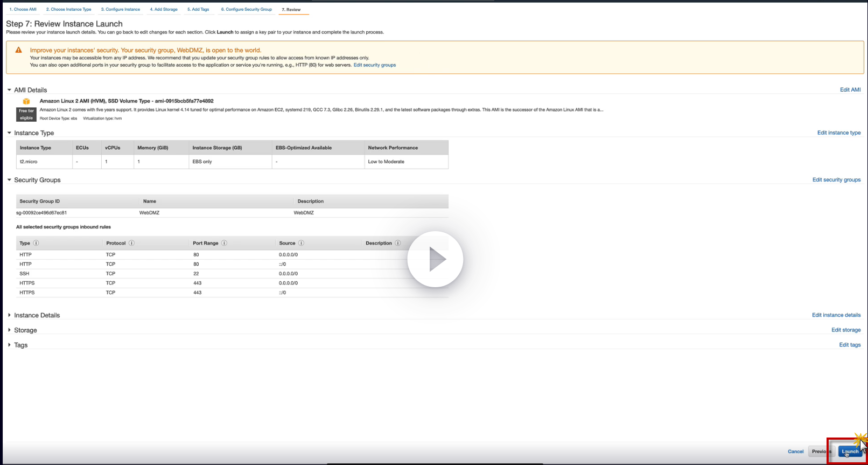This screenshot has width=868, height=465.
Task: Click the info icon next to Description
Action: tap(398, 243)
